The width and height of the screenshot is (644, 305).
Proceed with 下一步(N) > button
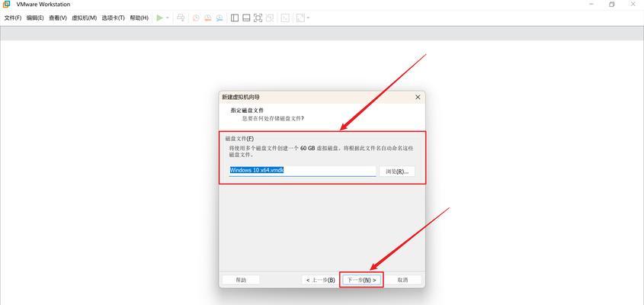point(361,280)
